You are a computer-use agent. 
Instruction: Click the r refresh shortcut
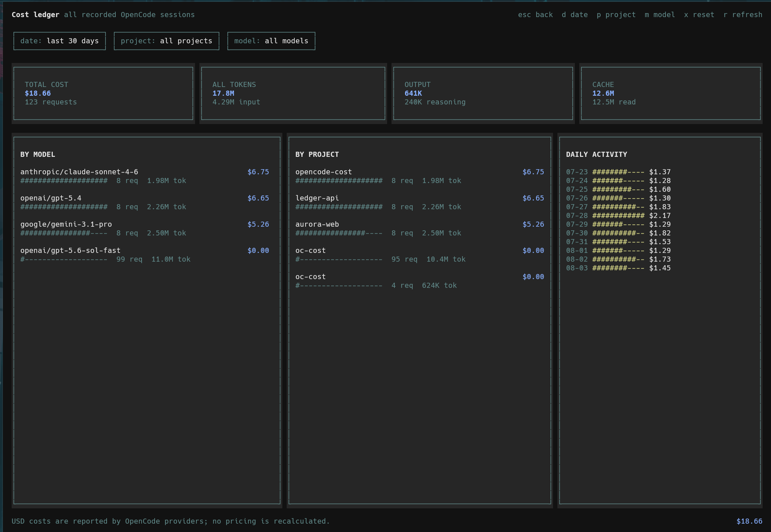(x=743, y=15)
